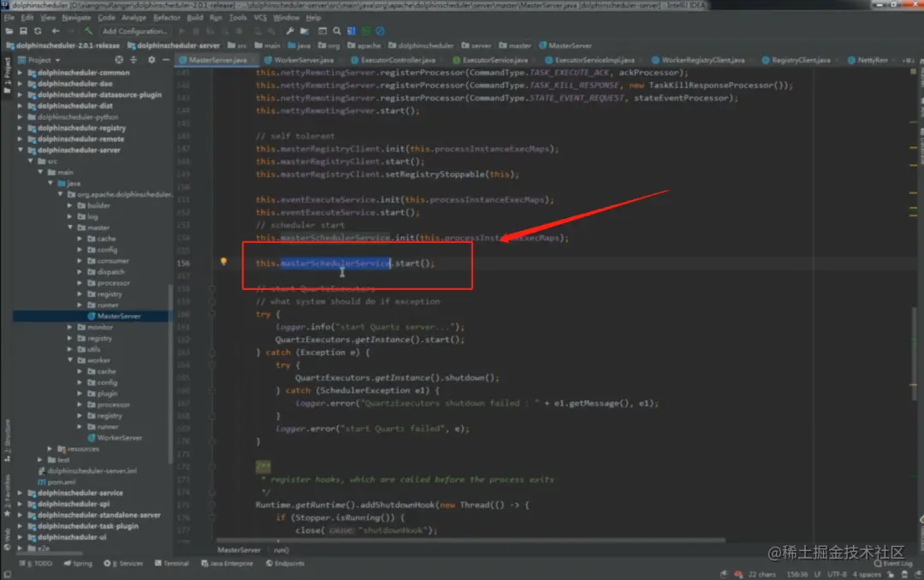
Task: Expand the monitor package folder
Action: pos(70,327)
